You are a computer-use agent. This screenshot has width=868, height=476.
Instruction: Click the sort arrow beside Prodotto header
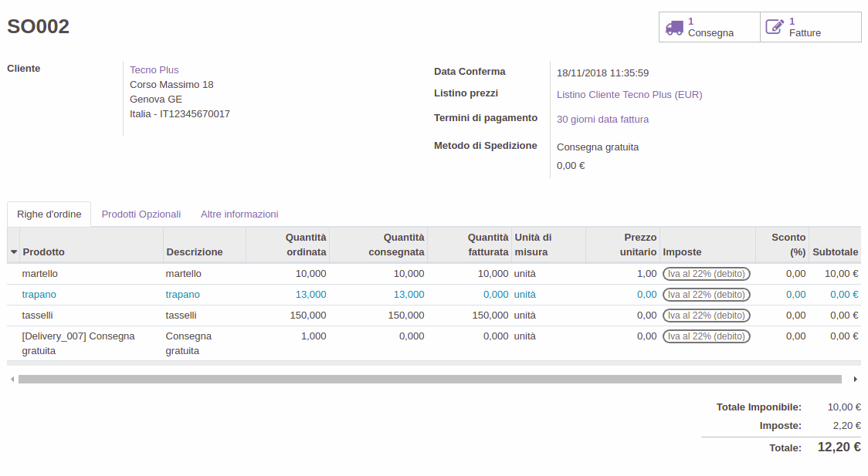[14, 252]
